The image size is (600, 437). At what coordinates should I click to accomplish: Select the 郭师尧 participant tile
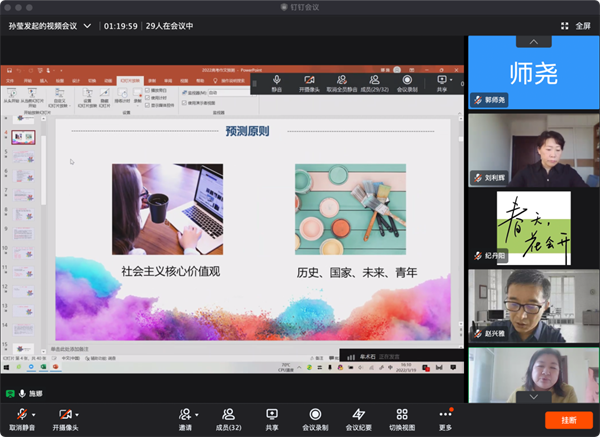tap(533, 72)
